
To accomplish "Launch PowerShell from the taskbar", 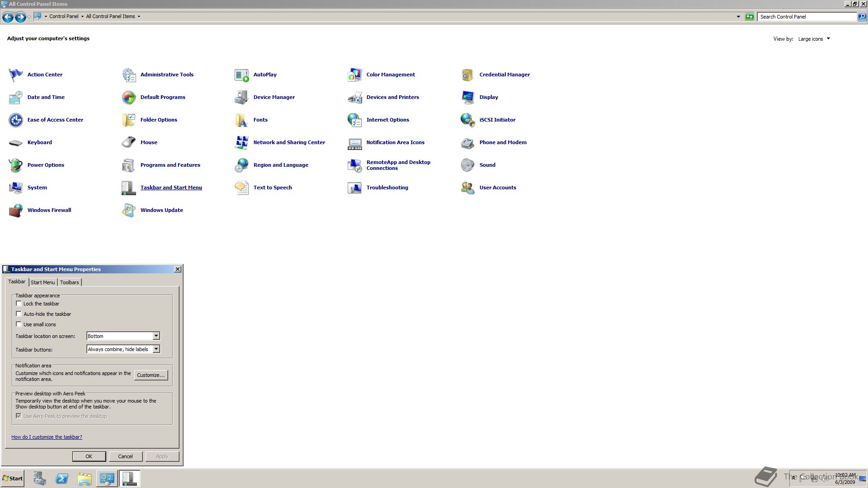I will click(x=62, y=479).
